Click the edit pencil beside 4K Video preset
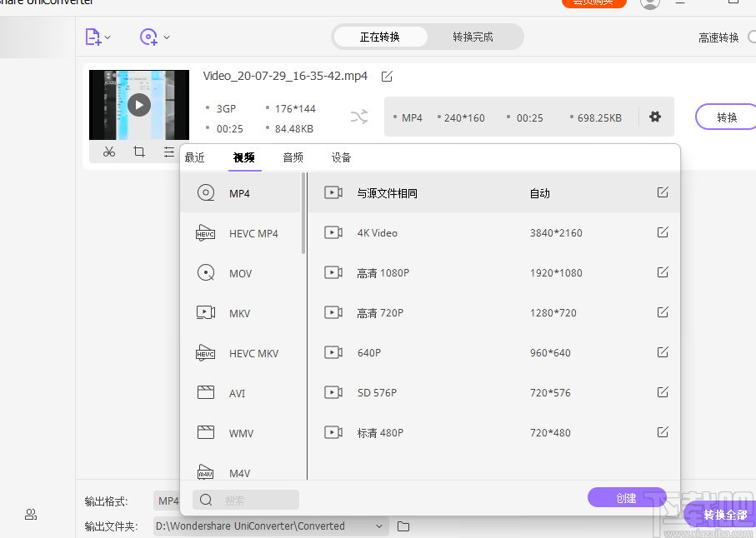The height and width of the screenshot is (538, 756). coord(662,232)
